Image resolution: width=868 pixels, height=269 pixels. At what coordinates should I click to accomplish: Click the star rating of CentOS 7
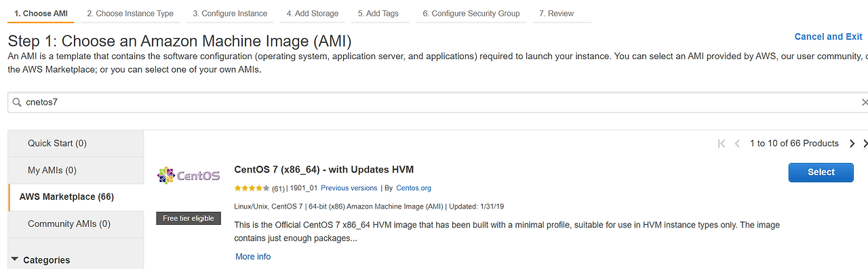pos(252,188)
